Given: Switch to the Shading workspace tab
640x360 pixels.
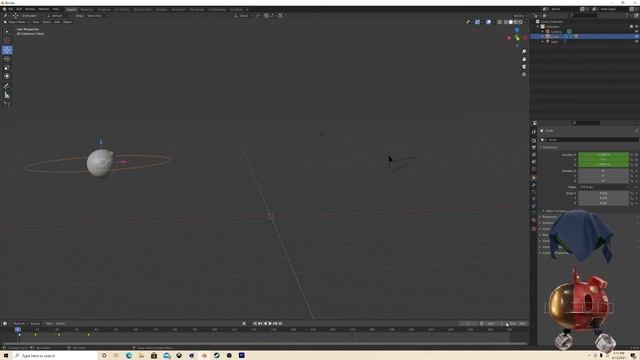Looking at the screenshot, I should point(161,9).
